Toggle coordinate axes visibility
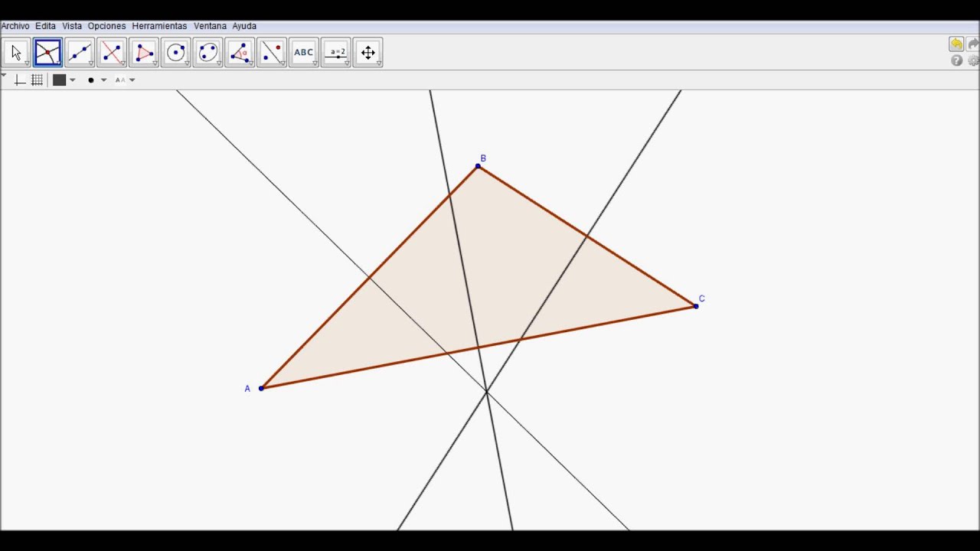 coord(20,80)
